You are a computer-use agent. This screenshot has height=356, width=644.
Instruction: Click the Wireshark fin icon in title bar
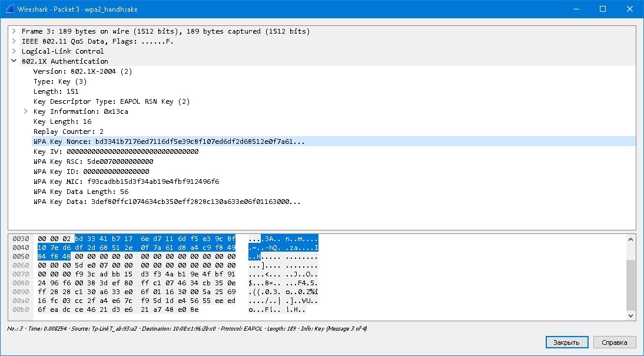tap(9, 9)
